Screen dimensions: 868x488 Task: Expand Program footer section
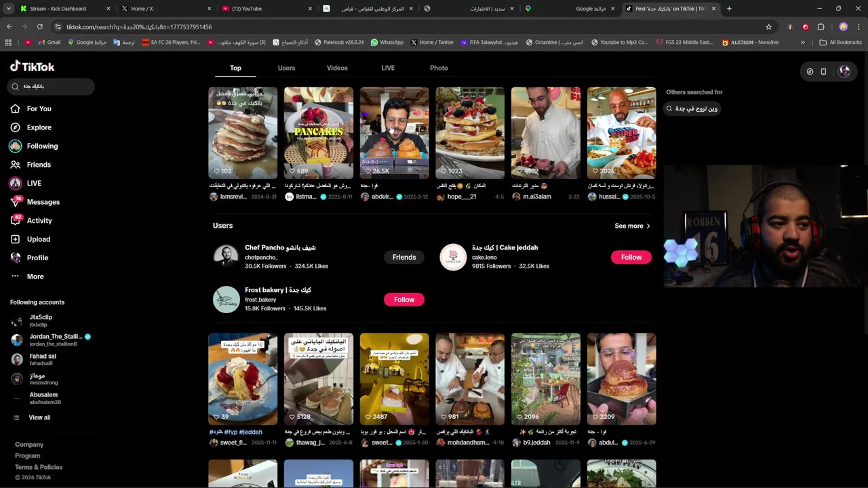coord(28,456)
